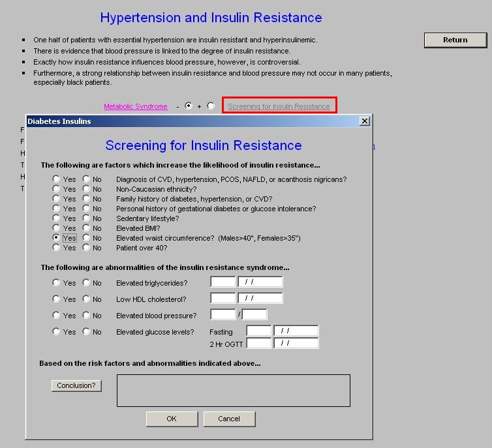Click the 2 Hr OGTT date field
492x448 pixels.
[296, 343]
